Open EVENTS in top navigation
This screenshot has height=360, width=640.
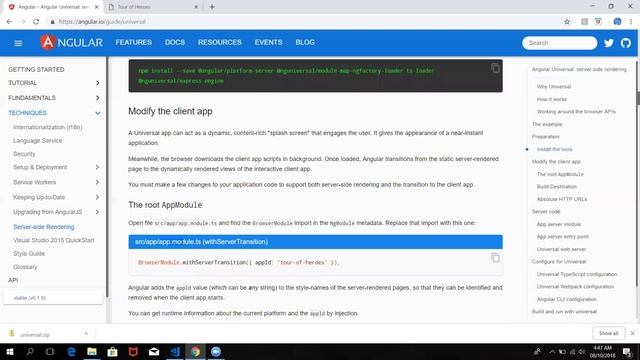[x=268, y=42]
